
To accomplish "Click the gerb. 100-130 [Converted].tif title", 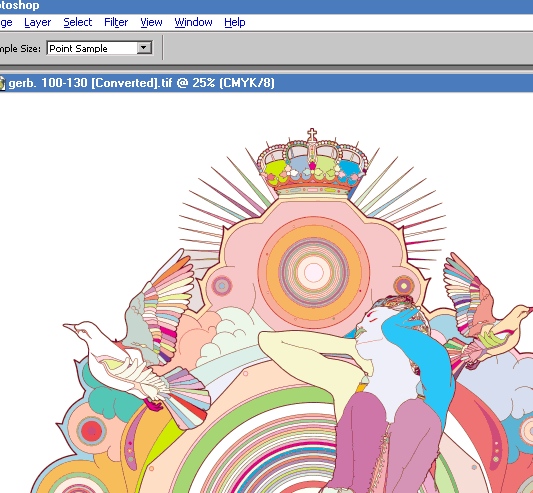I will point(141,83).
